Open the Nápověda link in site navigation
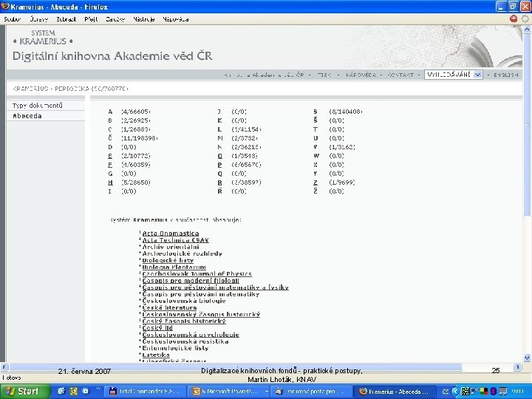 pyautogui.click(x=361, y=75)
